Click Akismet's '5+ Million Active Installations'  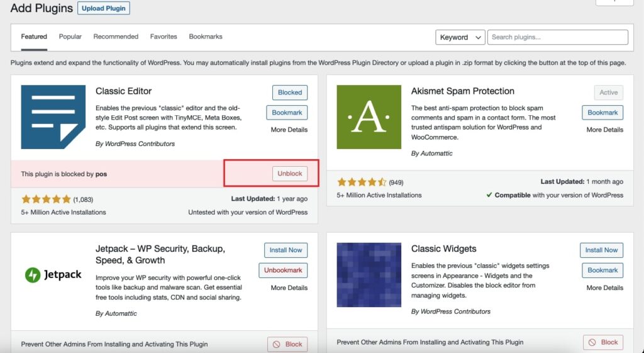point(379,195)
